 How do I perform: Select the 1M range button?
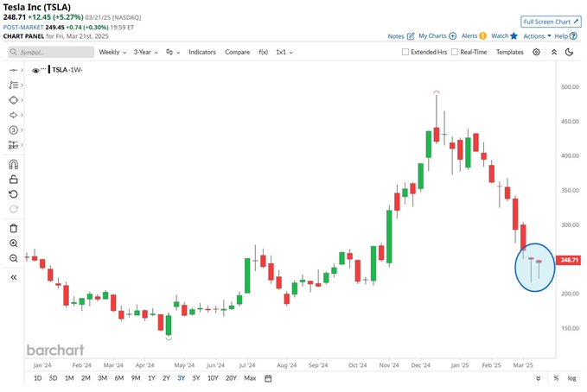point(69,378)
